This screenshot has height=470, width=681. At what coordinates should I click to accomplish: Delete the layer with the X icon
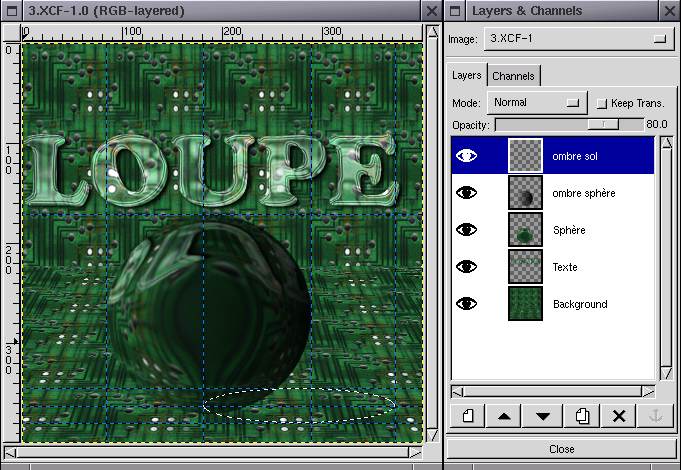(x=618, y=416)
